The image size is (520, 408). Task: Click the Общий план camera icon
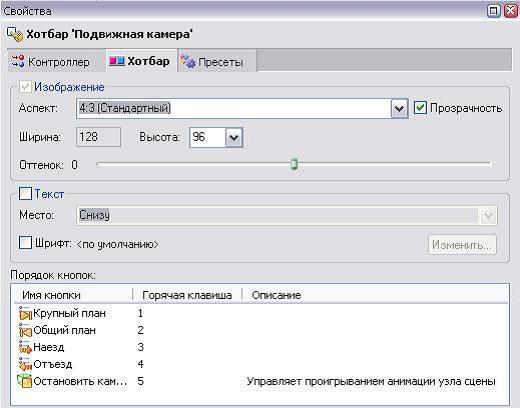(25, 330)
